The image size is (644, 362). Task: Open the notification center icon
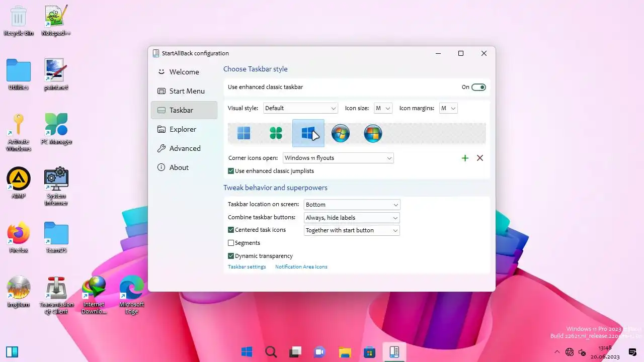[633, 352]
